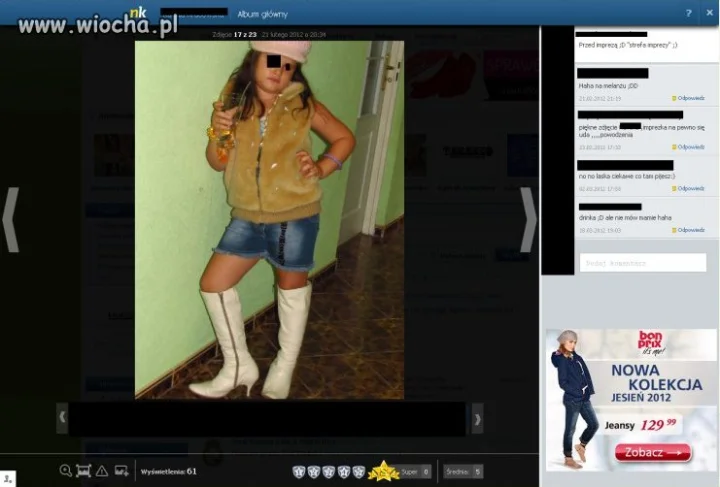720x487 pixels.
Task: Open fullscreen view with the frame icon
Action: click(84, 470)
